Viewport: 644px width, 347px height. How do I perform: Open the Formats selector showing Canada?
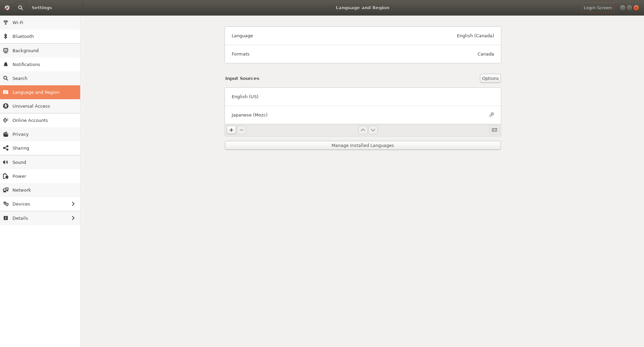point(363,54)
